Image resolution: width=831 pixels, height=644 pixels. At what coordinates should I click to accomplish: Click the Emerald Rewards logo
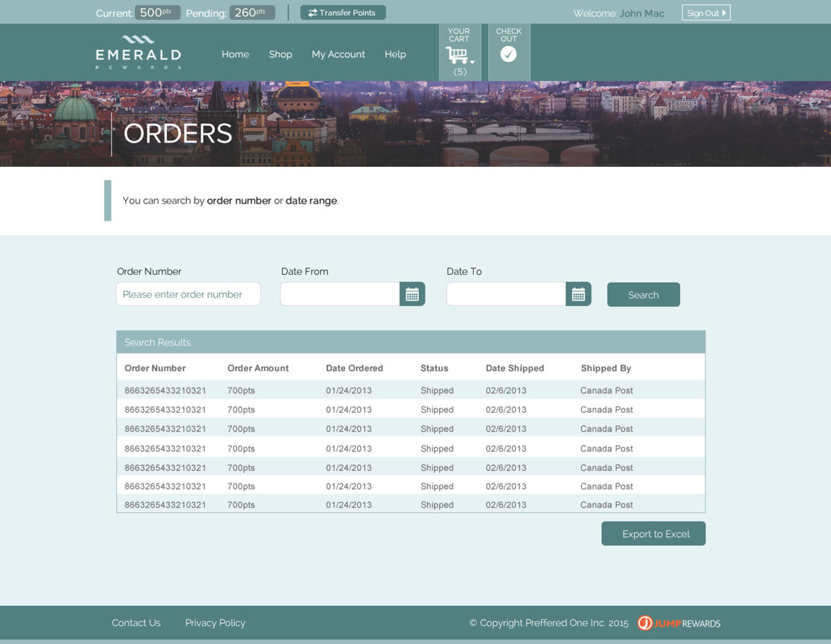pos(138,53)
